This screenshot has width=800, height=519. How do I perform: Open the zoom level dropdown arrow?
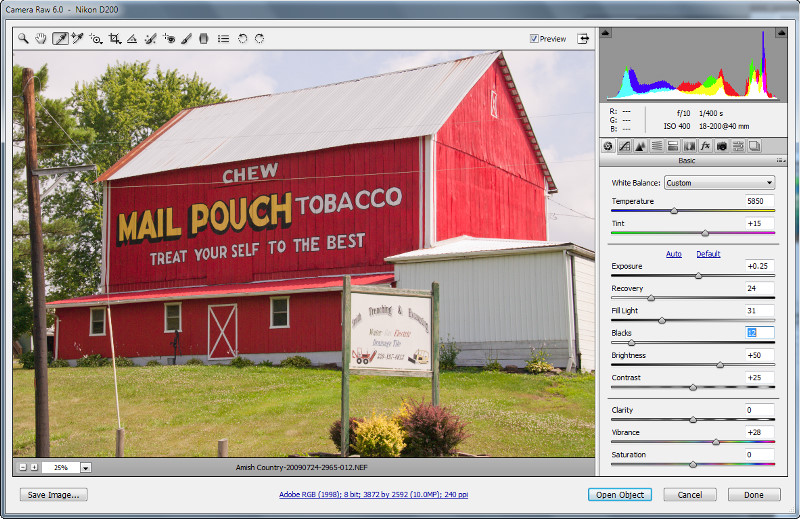[x=86, y=467]
